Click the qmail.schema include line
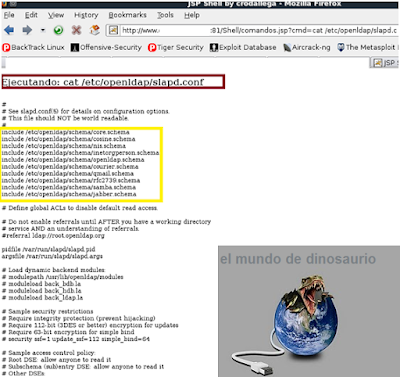Screen dimensions: 400x377 point(68,174)
